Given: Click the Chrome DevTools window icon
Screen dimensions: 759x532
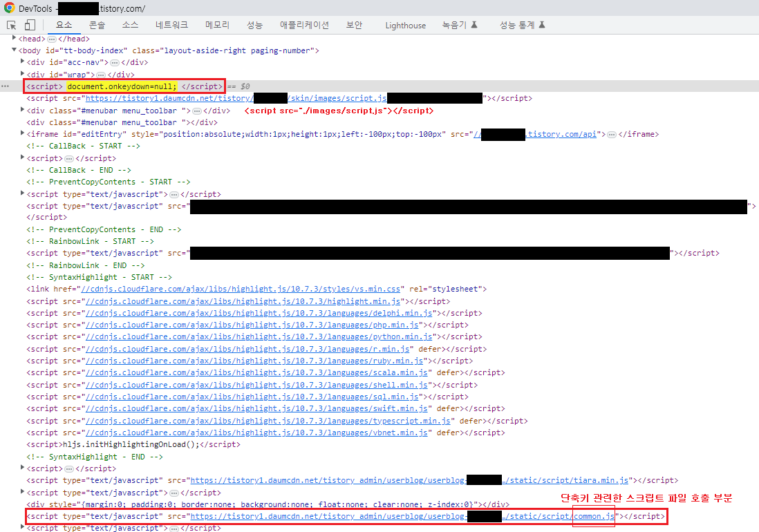Looking at the screenshot, I should click(9, 8).
